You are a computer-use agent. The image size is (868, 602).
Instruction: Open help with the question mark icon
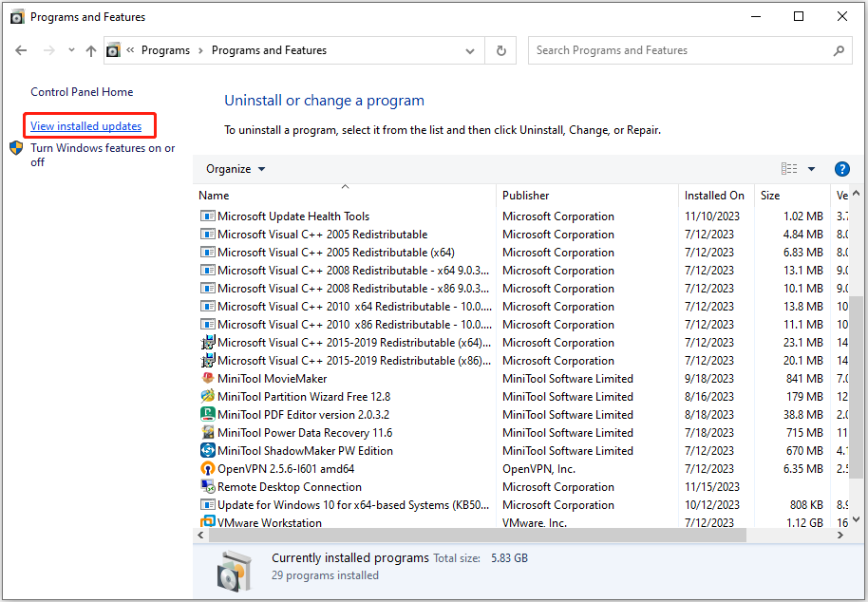tap(842, 169)
